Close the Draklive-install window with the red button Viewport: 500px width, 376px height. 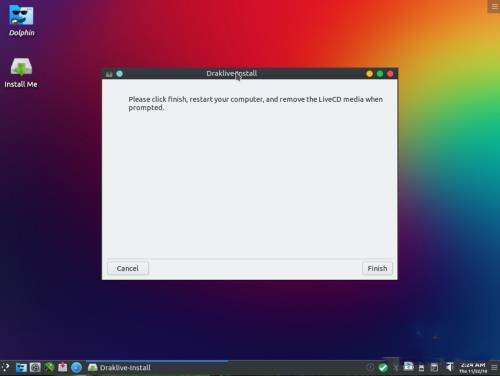390,74
